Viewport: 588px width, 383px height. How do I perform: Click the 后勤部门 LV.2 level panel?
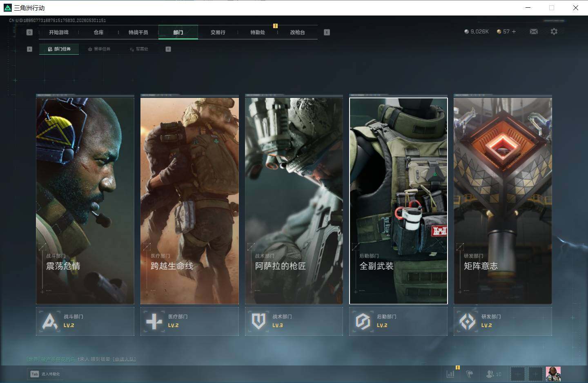coord(399,321)
